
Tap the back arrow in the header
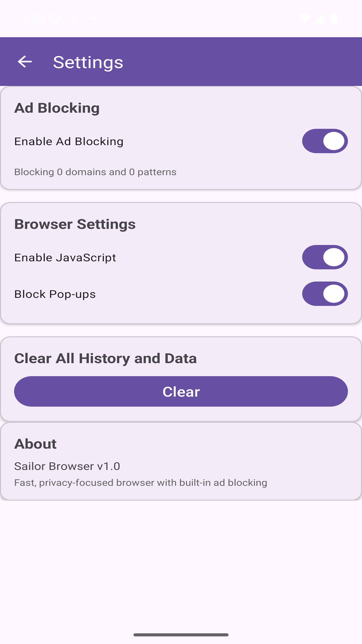click(25, 62)
